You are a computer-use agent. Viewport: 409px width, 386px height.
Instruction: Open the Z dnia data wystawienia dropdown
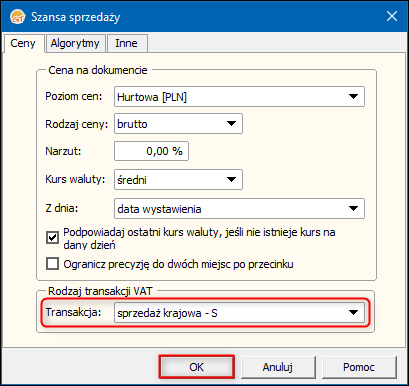(239, 209)
